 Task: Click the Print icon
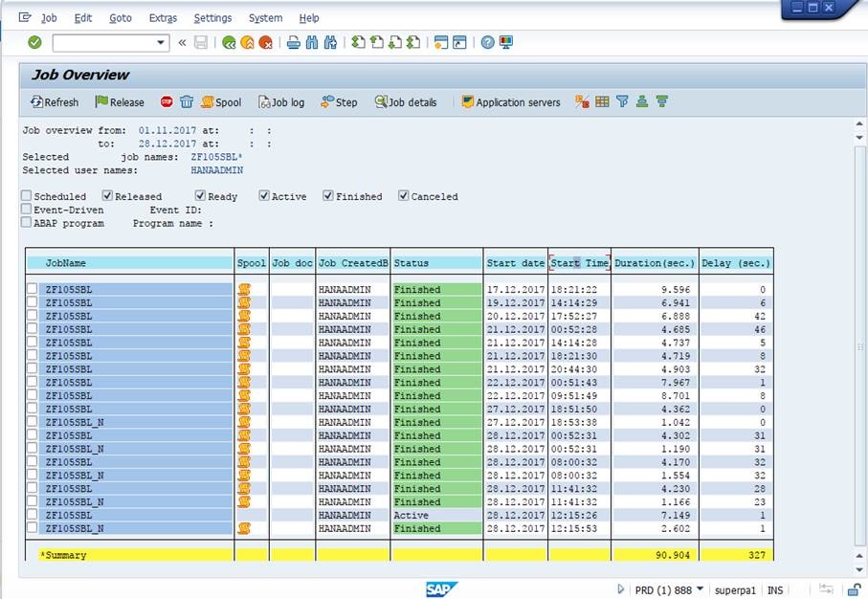(x=294, y=43)
